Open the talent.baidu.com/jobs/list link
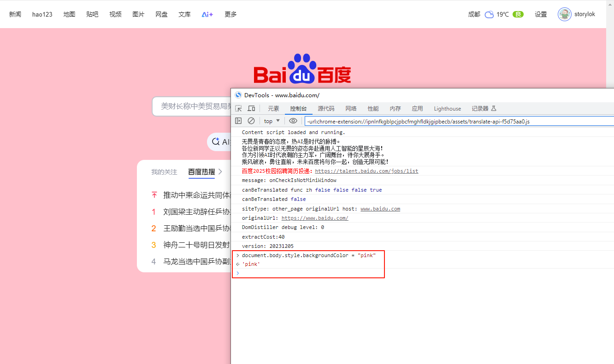 pyautogui.click(x=366, y=171)
